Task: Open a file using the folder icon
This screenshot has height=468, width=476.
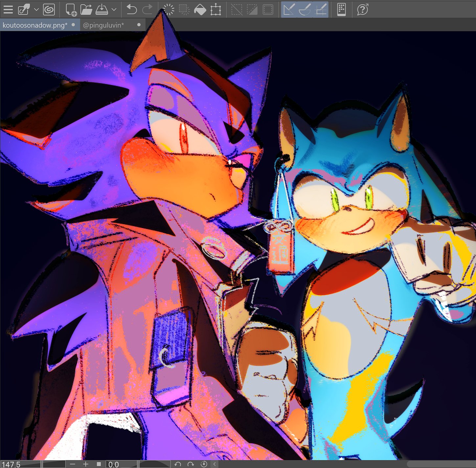Action: [x=86, y=10]
